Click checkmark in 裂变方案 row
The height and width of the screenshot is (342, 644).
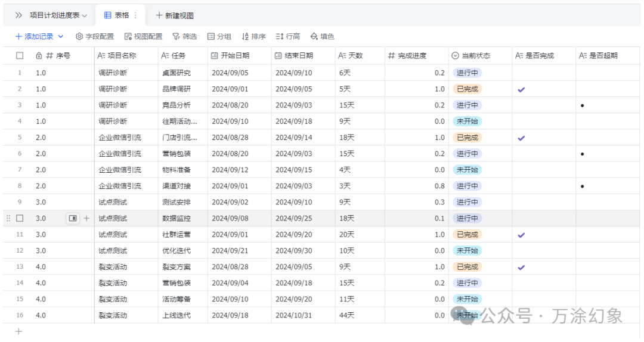click(x=521, y=268)
